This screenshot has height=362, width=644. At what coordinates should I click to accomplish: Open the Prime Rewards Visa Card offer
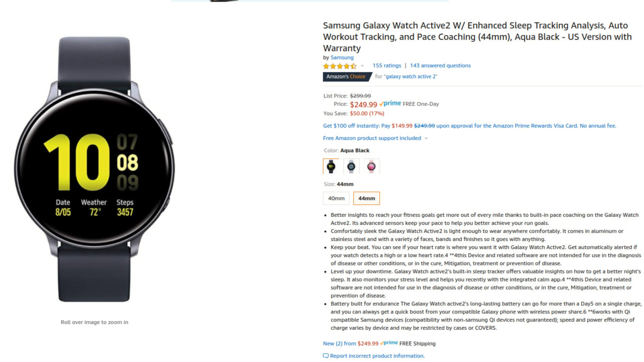click(469, 126)
